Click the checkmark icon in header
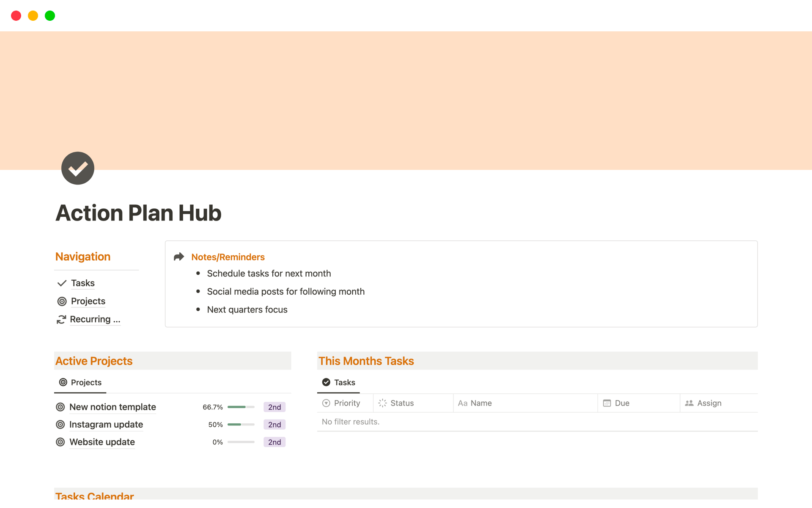 pyautogui.click(x=78, y=169)
